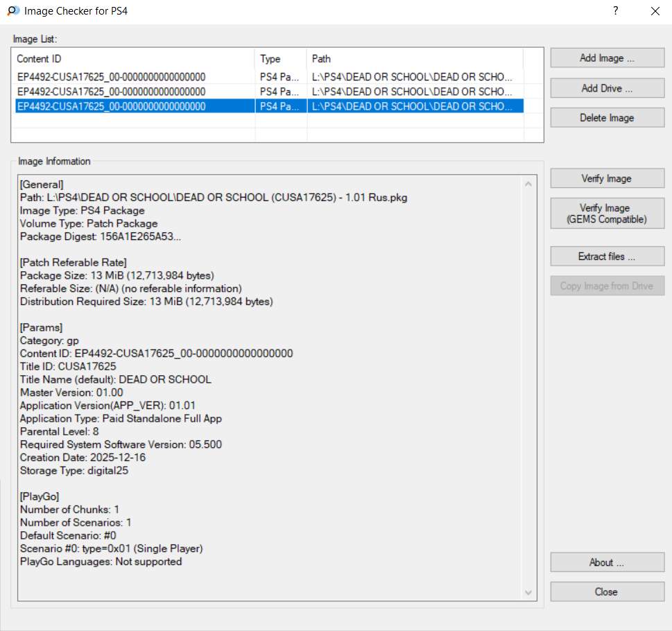Click the question mark help button
The image size is (672, 631).
(615, 11)
